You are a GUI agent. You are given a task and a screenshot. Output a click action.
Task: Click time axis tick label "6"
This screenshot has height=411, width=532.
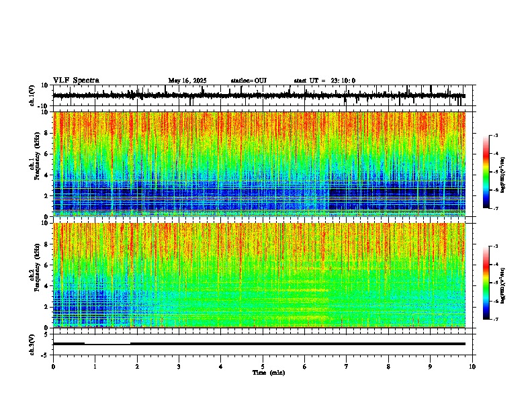305,367
